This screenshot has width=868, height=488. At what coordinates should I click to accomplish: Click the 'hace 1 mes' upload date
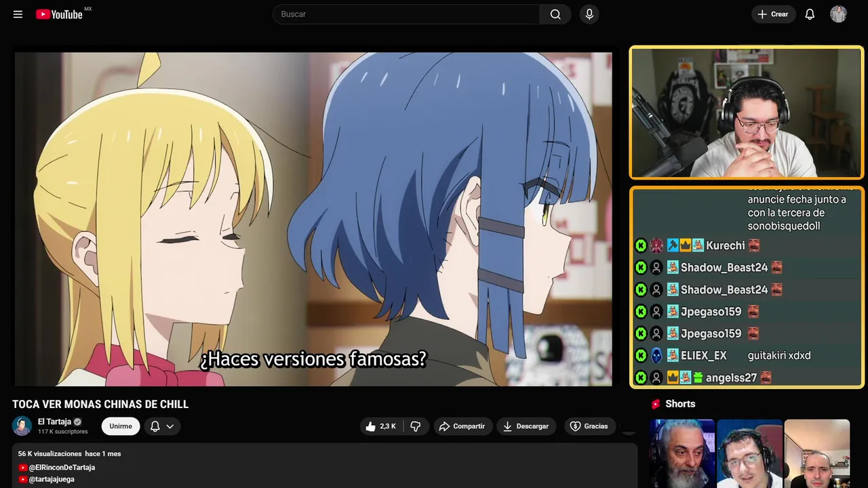point(103,453)
